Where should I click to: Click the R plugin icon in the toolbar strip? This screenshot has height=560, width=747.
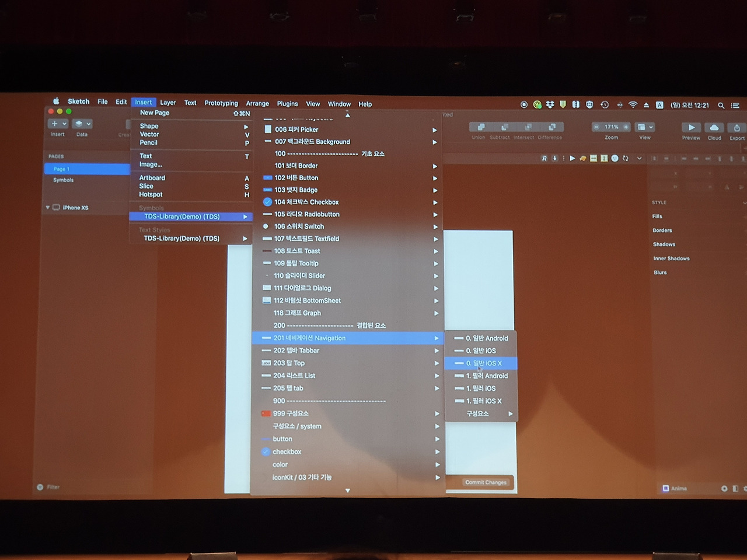pos(544,158)
